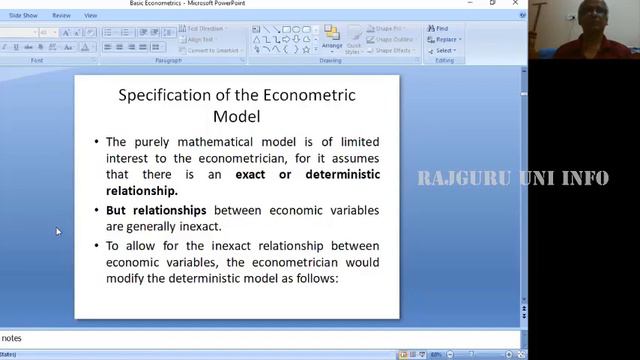640x360 pixels.
Task: Select the Rectangle shape
Action: click(x=287, y=29)
